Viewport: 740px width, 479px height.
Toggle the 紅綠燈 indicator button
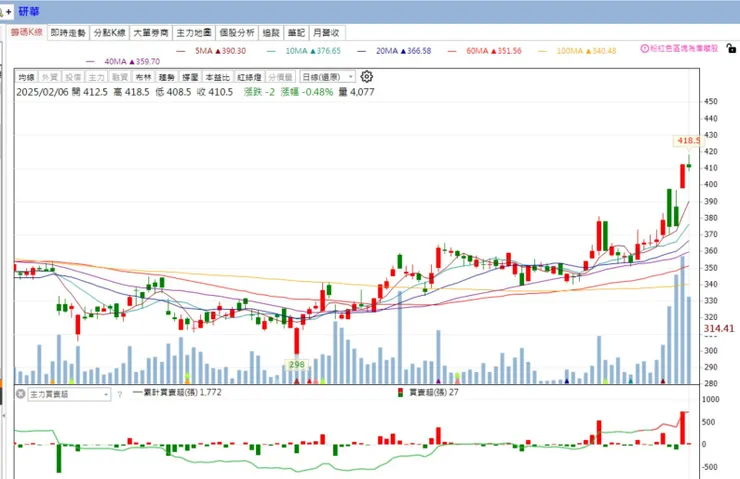point(249,77)
